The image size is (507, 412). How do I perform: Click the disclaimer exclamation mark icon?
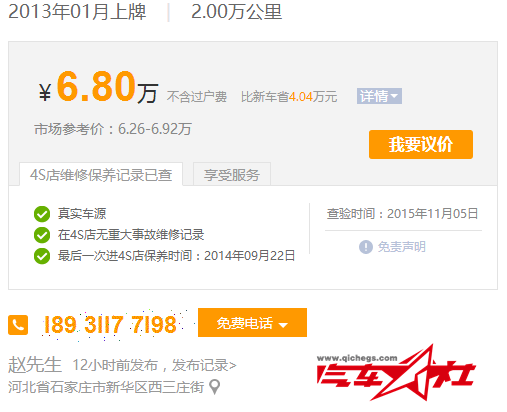tap(366, 247)
